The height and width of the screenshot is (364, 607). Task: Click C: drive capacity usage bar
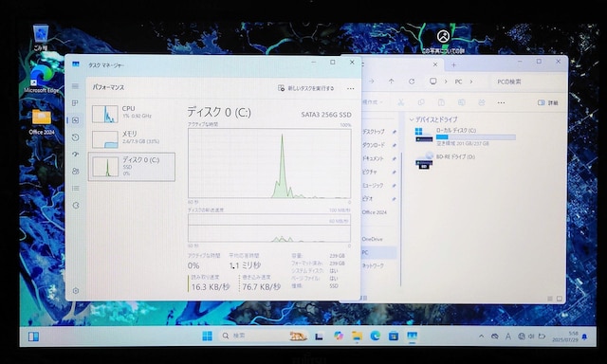pyautogui.click(x=476, y=136)
